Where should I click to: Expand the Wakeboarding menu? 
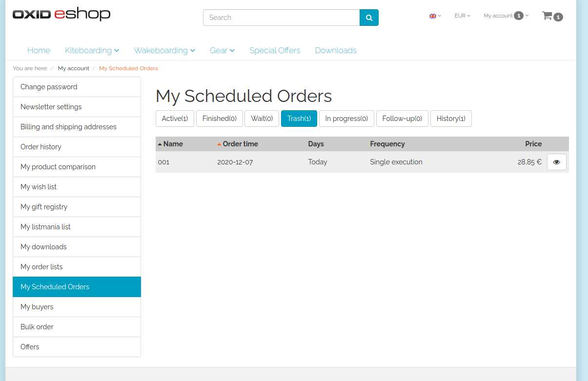coord(164,50)
